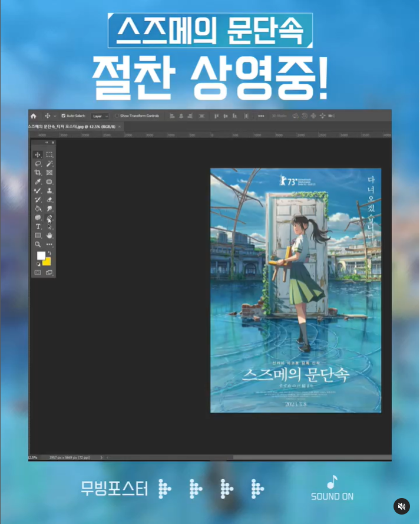The width and height of the screenshot is (420, 524).
Task: Select the Frame tool
Action: (x=49, y=173)
